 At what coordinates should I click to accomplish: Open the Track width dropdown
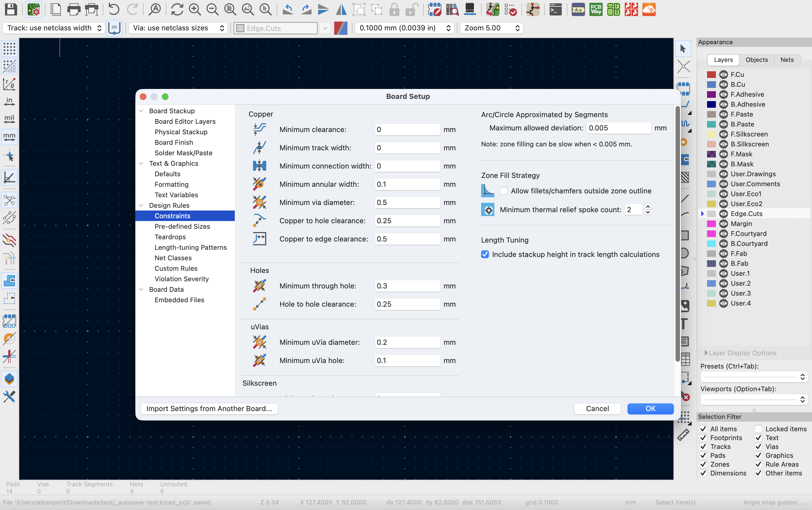pyautogui.click(x=53, y=28)
